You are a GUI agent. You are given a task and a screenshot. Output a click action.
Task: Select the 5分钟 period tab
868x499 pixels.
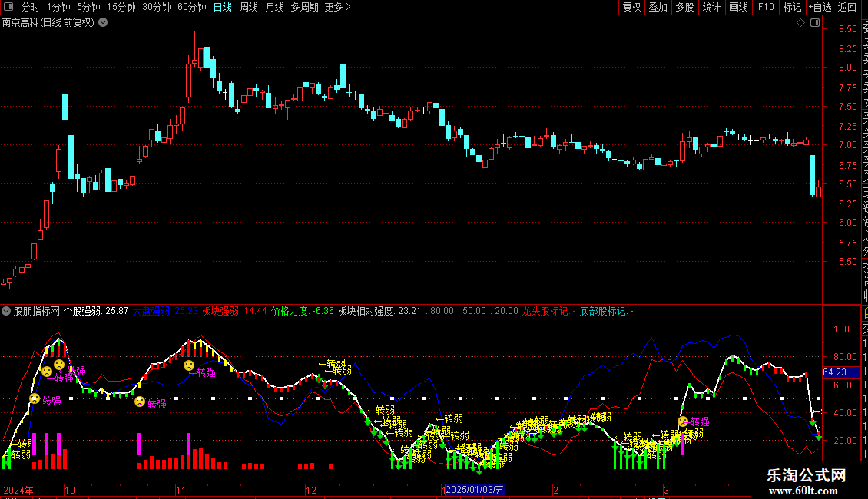[x=88, y=7]
